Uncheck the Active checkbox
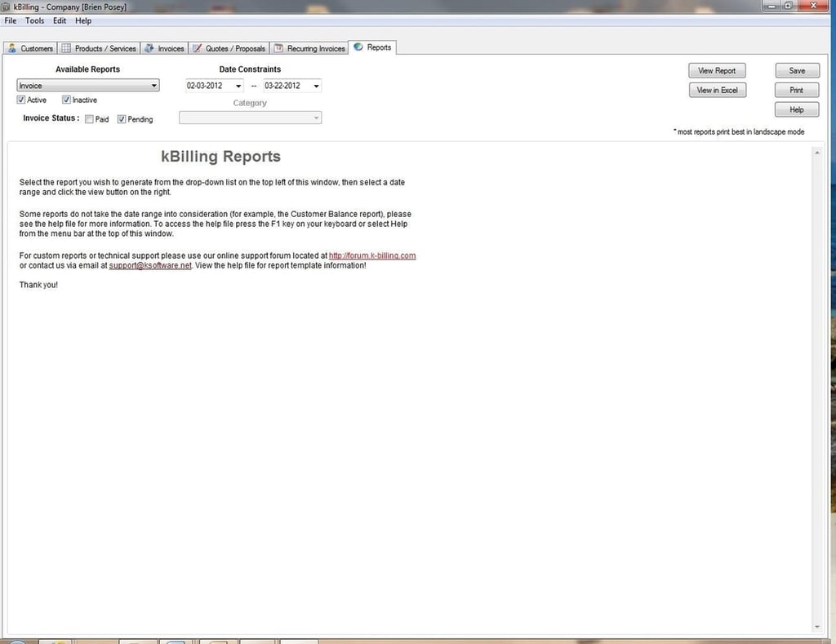Viewport: 836px width, 644px height. point(20,100)
